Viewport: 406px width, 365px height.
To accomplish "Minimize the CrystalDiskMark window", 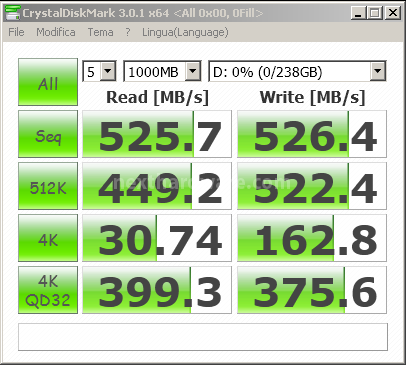I will click(x=359, y=13).
